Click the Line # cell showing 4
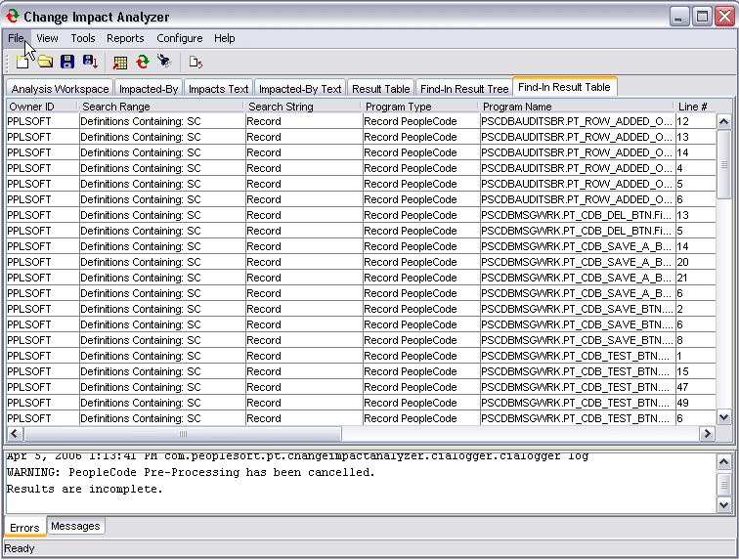Image resolution: width=739 pixels, height=560 pixels. click(695, 168)
